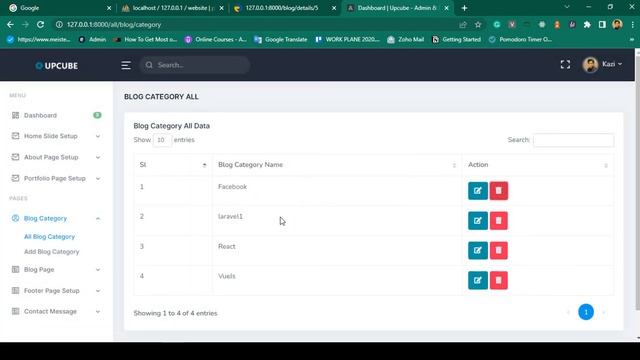The width and height of the screenshot is (640, 360).
Task: Reload the current page
Action: click(x=40, y=24)
